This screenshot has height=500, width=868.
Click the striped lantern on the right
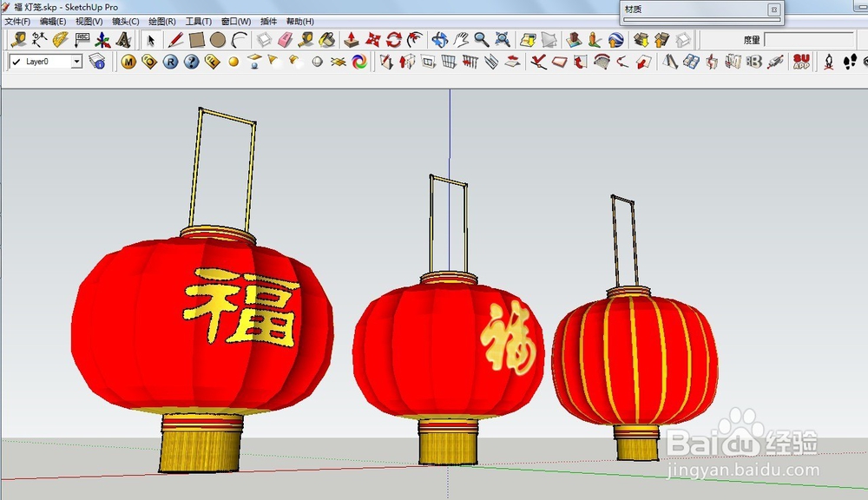coord(635,360)
